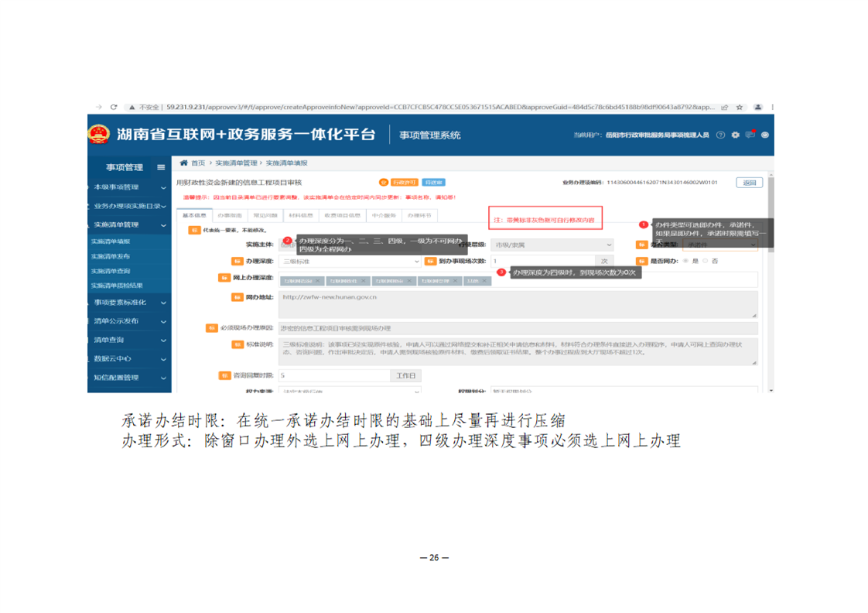Screen dimensions: 868x613
Task: Click the 返回 button
Action: tap(749, 183)
